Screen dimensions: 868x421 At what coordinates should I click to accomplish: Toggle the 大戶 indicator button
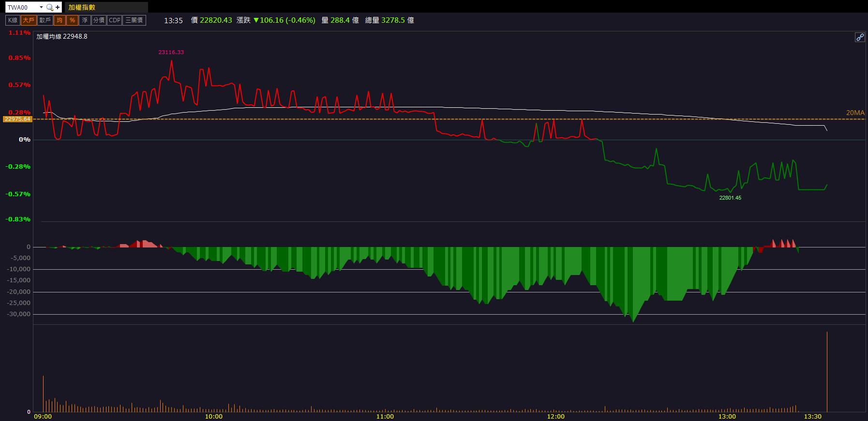(29, 20)
